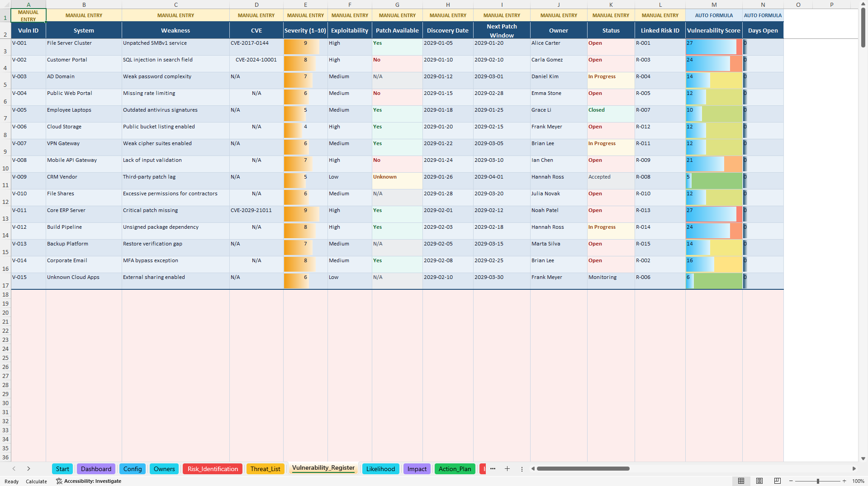Image resolution: width=868 pixels, height=486 pixels.
Task: Click vertical scrollbar down arrow
Action: click(x=863, y=458)
